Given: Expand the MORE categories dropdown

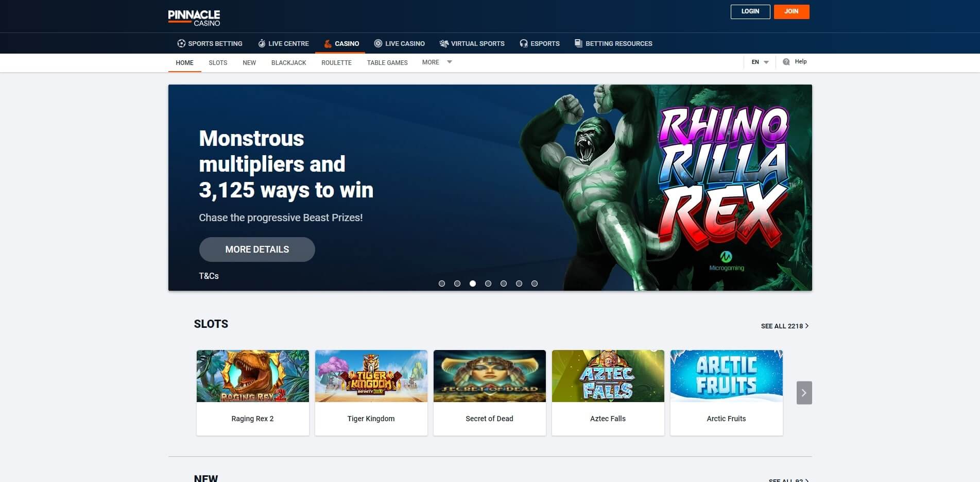Looking at the screenshot, I should 437,62.
